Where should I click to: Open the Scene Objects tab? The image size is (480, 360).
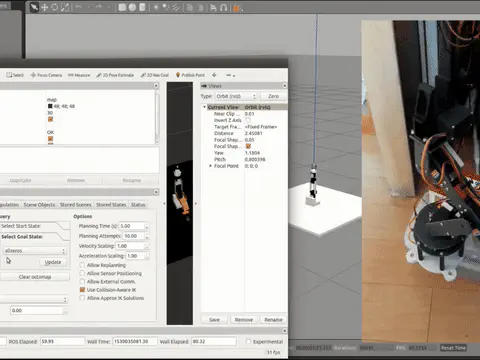click(x=39, y=205)
